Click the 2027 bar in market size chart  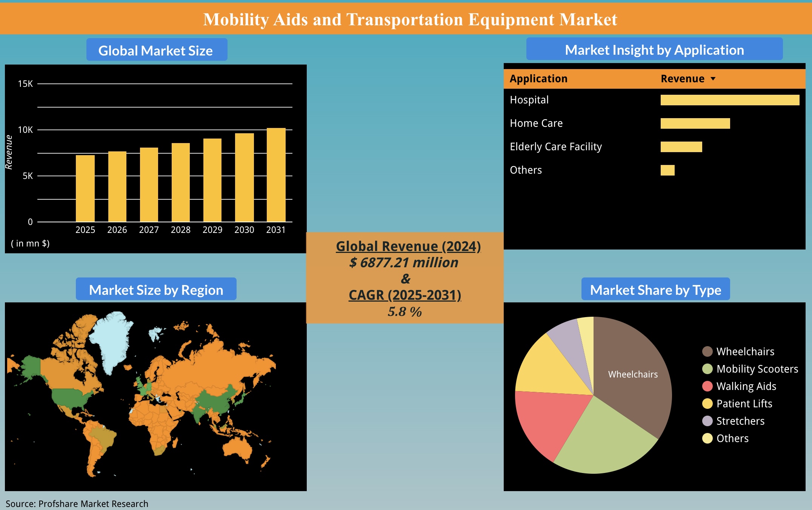tap(149, 185)
